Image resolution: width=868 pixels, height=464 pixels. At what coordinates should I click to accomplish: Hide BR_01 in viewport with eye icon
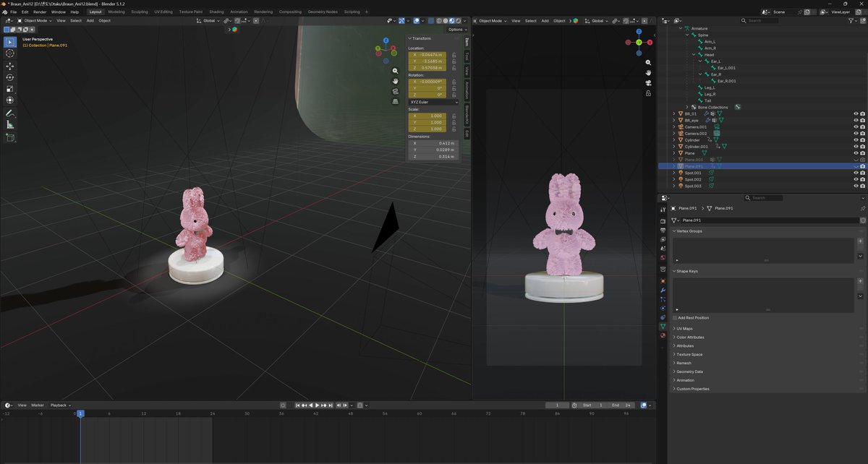pyautogui.click(x=856, y=113)
